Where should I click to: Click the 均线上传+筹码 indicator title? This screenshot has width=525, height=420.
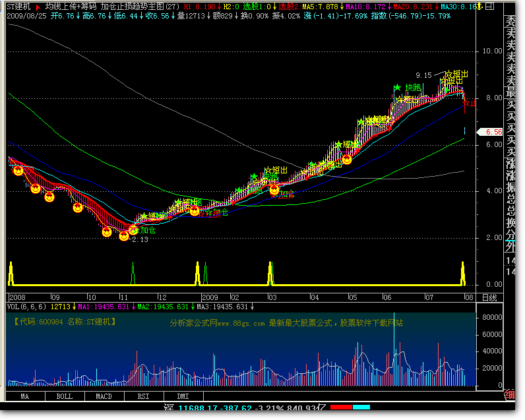(x=71, y=7)
